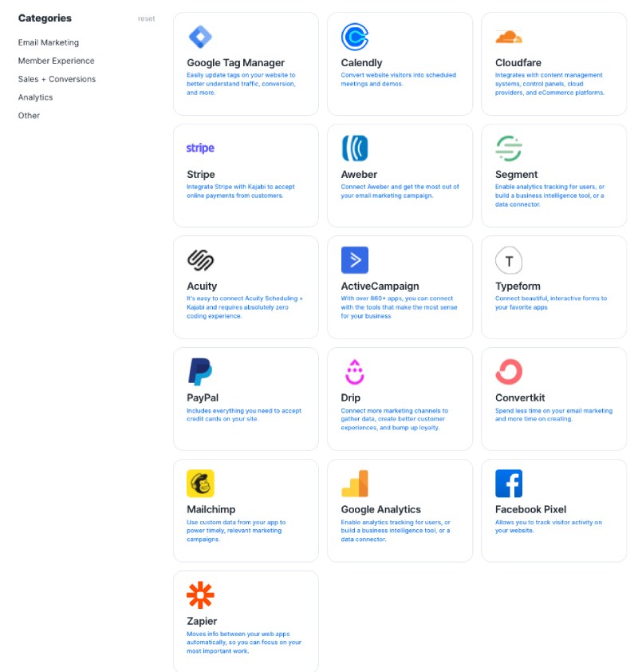Click Google Analytics 'Enable analytics tracking' description
Image resolution: width=638 pixels, height=672 pixels.
point(396,531)
